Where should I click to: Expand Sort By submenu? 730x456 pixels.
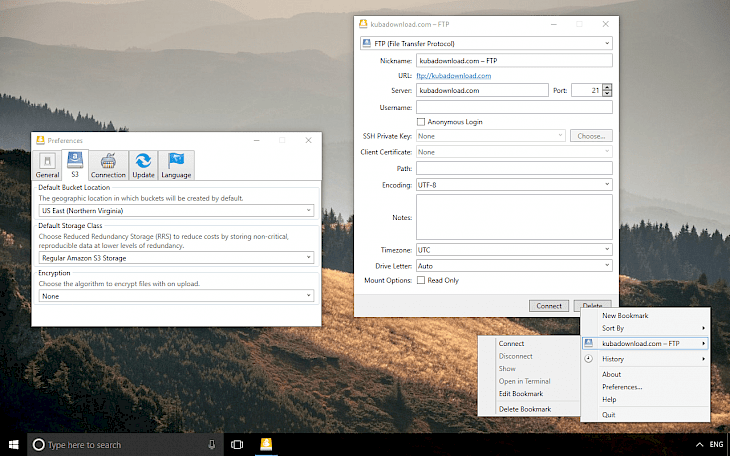[645, 328]
